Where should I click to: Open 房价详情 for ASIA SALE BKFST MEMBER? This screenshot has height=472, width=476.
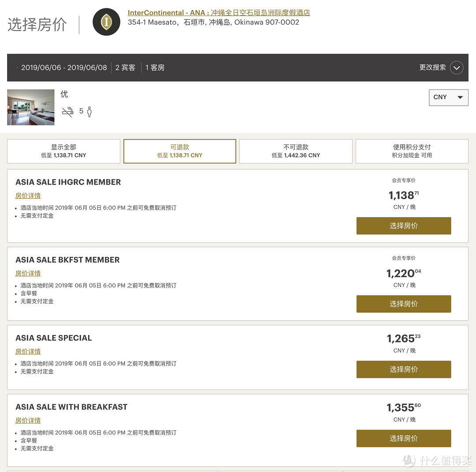pos(28,274)
